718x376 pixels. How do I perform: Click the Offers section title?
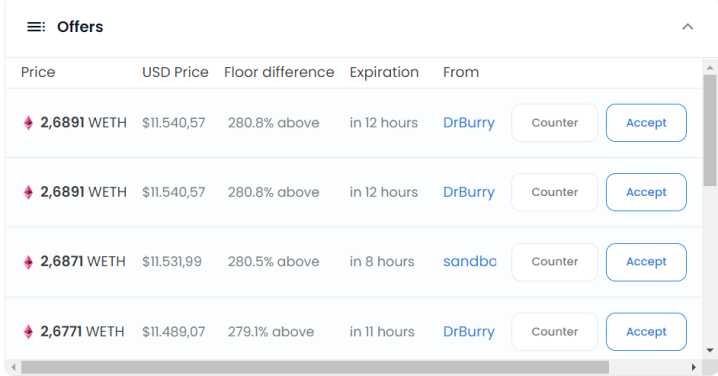click(x=80, y=27)
